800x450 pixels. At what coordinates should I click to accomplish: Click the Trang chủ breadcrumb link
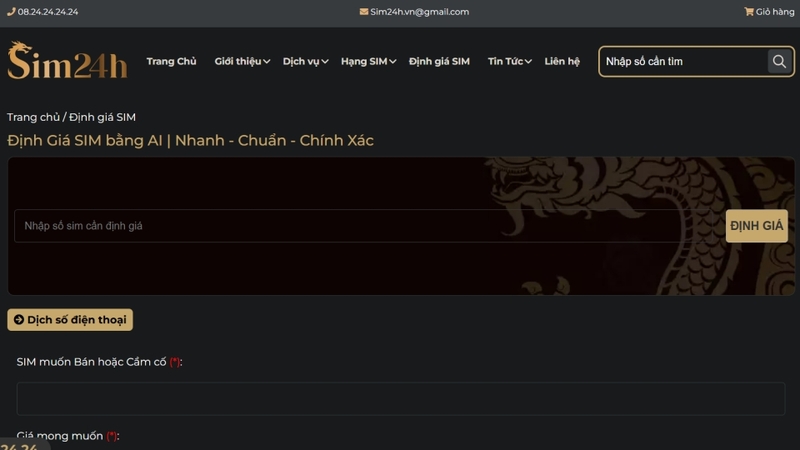[x=33, y=117]
